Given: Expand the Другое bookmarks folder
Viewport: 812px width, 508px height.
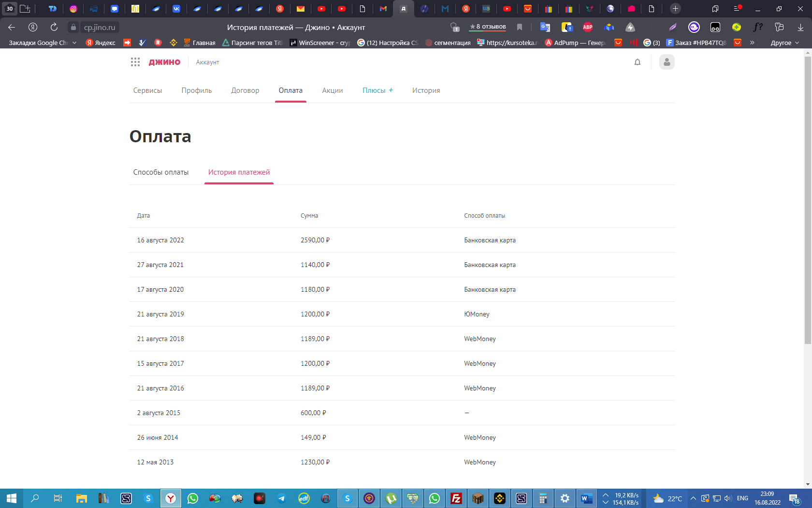Looking at the screenshot, I should [785, 43].
